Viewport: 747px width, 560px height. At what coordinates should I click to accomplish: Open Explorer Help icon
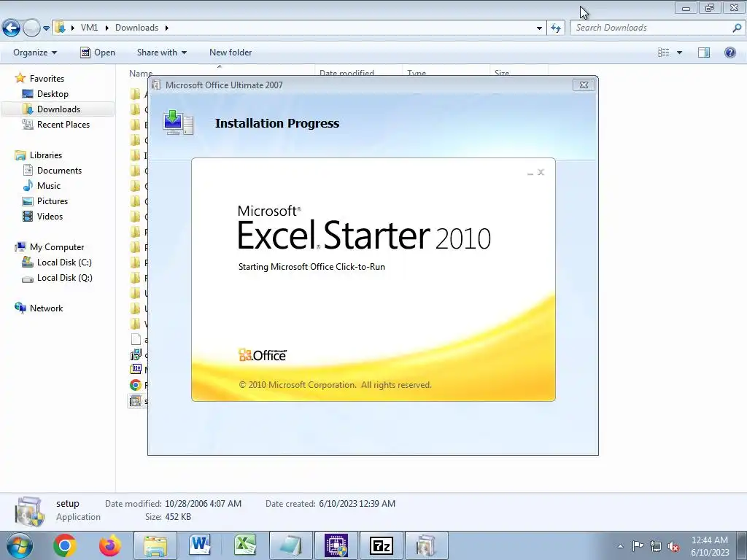[x=729, y=52]
